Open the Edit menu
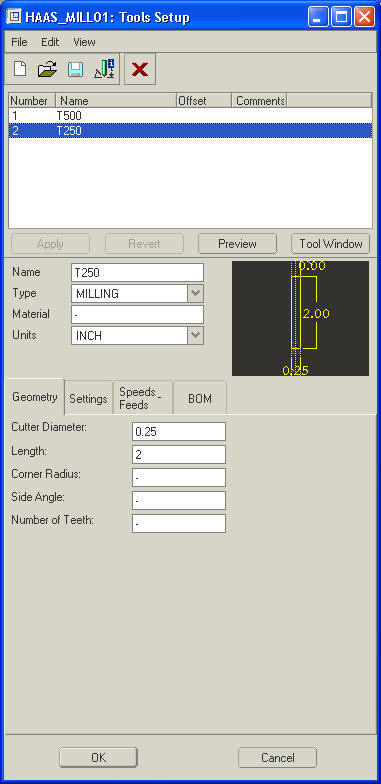The height and width of the screenshot is (784, 381). 50,42
